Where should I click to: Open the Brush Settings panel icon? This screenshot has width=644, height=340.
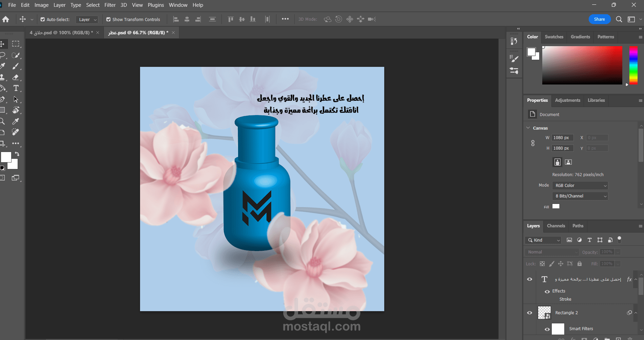(514, 59)
